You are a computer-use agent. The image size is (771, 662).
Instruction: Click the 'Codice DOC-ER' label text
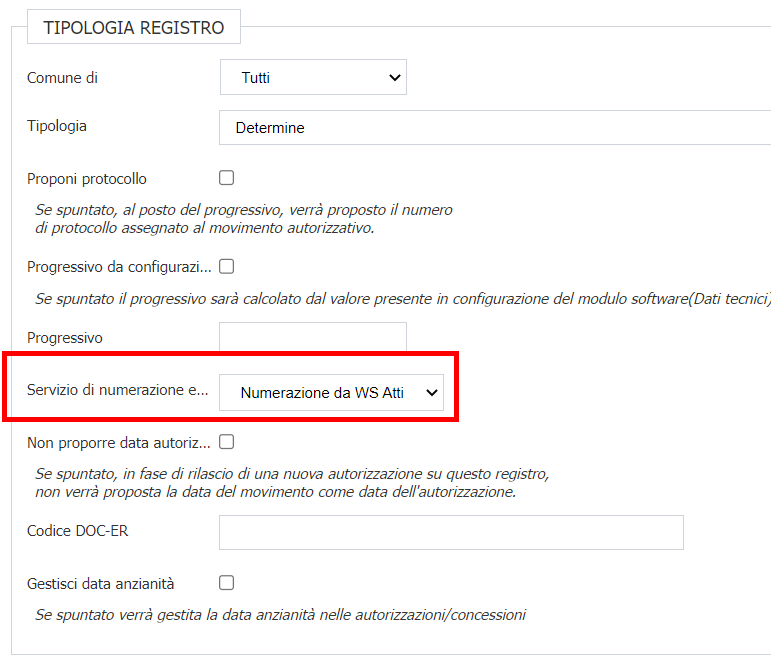coord(78,531)
